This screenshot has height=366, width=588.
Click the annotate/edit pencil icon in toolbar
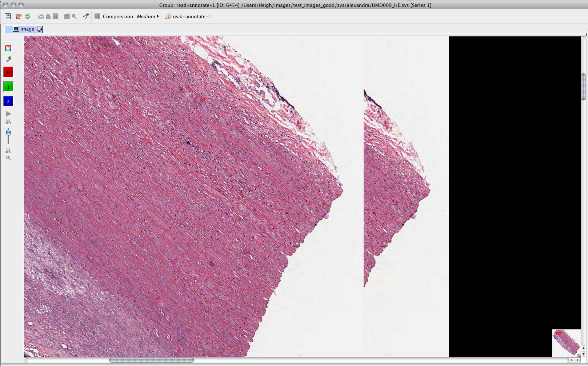click(x=18, y=16)
